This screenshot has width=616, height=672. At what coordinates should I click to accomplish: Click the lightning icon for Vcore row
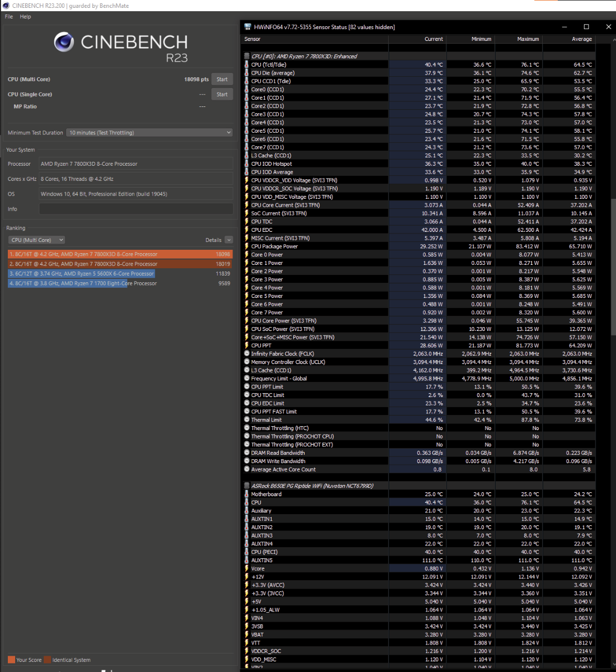246,568
